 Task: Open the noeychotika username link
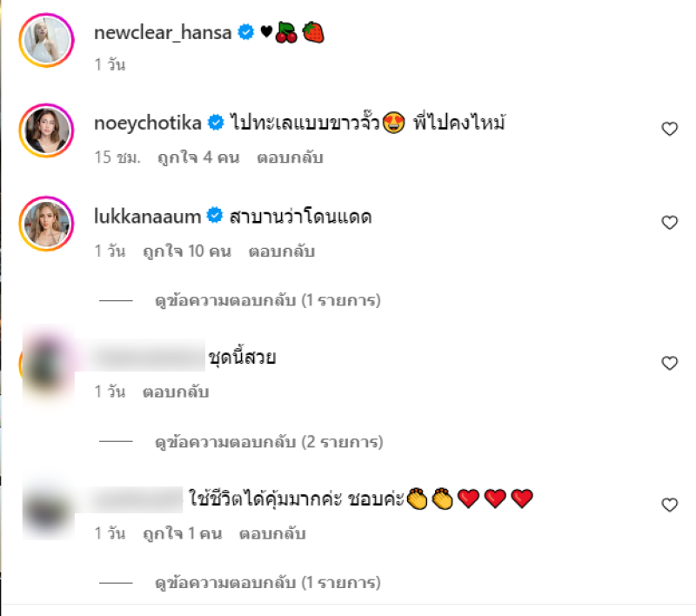pyautogui.click(x=148, y=123)
